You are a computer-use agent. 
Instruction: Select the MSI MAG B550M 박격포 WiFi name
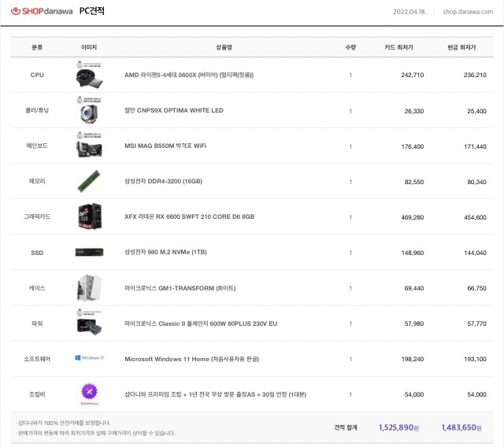click(165, 146)
